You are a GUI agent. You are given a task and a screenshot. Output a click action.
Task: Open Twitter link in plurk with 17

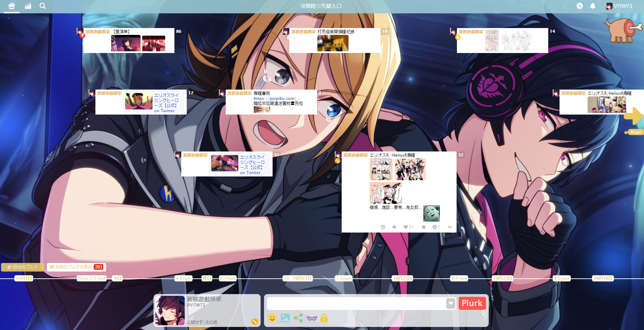coord(166,103)
